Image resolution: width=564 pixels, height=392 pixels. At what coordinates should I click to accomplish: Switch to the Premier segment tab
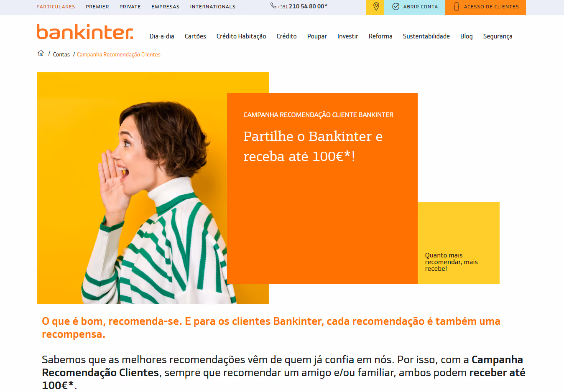[x=97, y=7]
